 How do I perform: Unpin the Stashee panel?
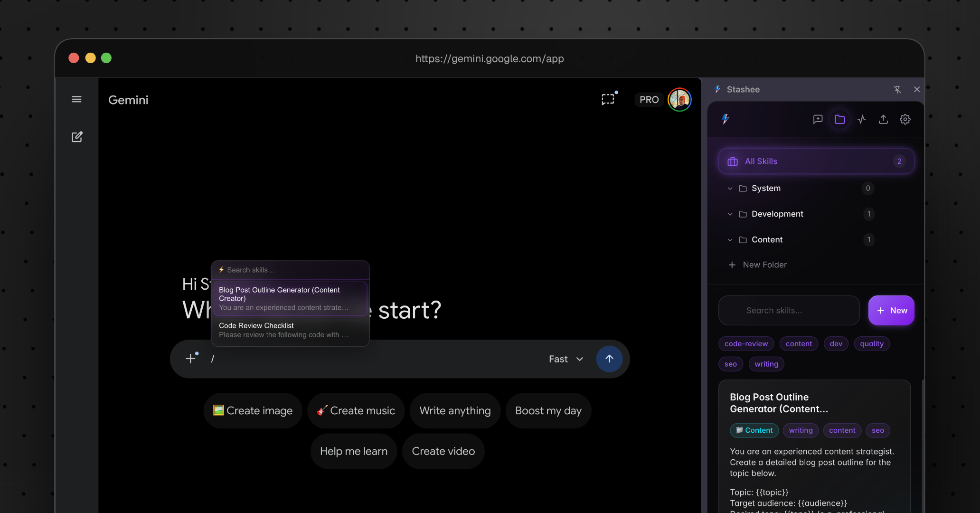898,89
